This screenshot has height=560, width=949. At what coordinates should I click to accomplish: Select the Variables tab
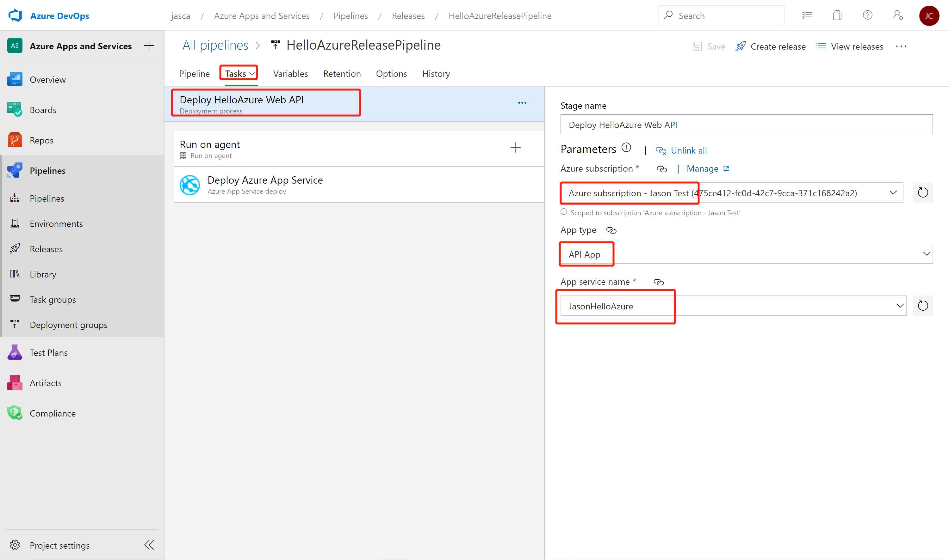(290, 73)
